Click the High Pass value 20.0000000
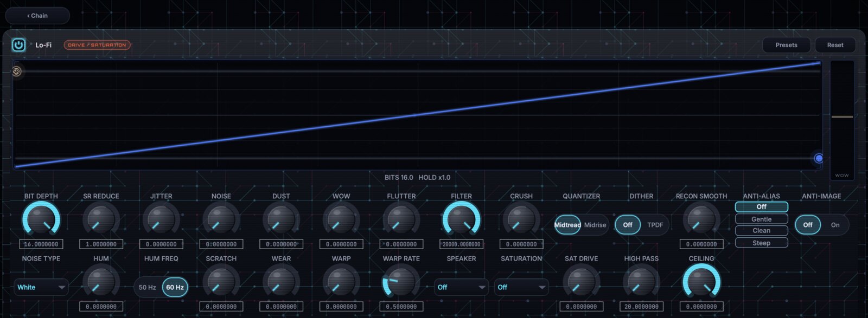The height and width of the screenshot is (318, 868). tap(641, 307)
